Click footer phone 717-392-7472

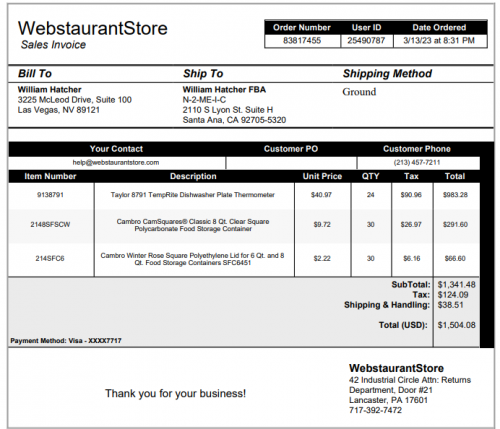click(376, 410)
